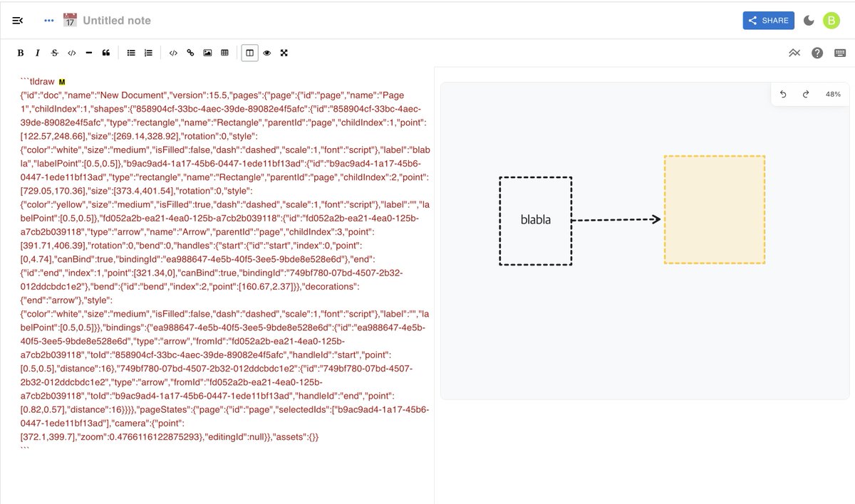The height and width of the screenshot is (504, 855).
Task: Undo last drawing action
Action: (x=783, y=94)
